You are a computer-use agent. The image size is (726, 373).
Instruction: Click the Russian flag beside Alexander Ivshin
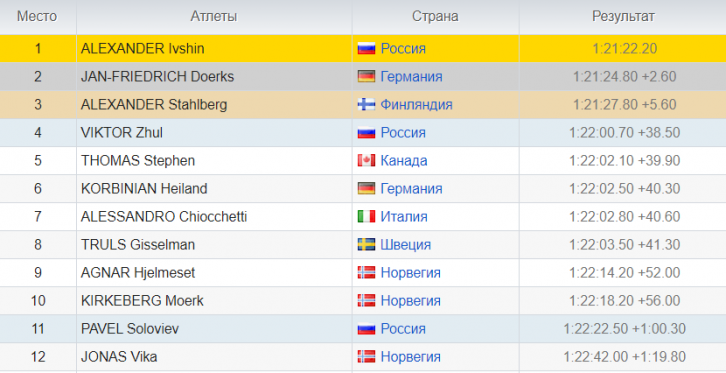pyautogui.click(x=366, y=48)
